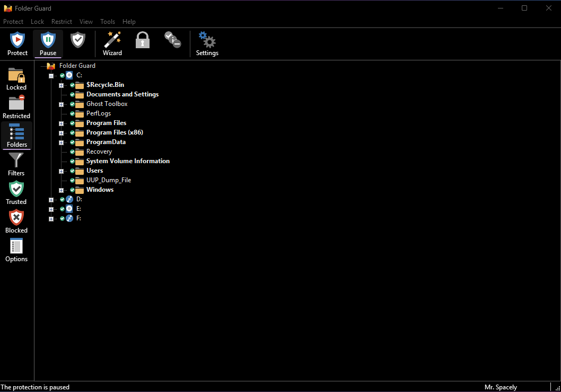Open the Restrict menu
Viewport: 561px width, 392px height.
(x=62, y=22)
